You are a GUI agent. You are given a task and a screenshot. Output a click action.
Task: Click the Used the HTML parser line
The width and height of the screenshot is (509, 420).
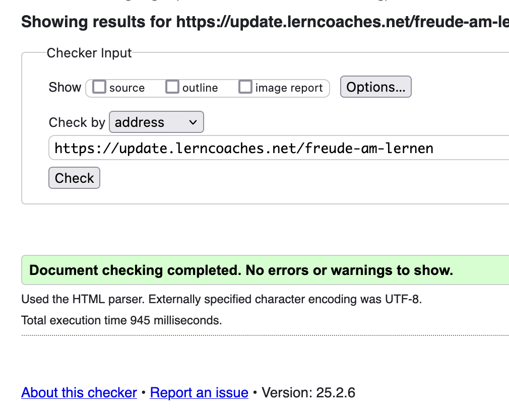click(221, 300)
